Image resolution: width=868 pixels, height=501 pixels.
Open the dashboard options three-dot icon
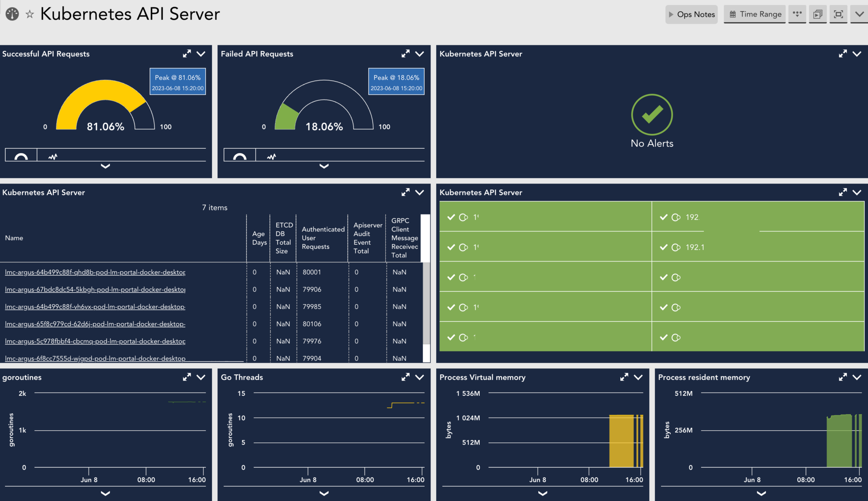pyautogui.click(x=797, y=14)
